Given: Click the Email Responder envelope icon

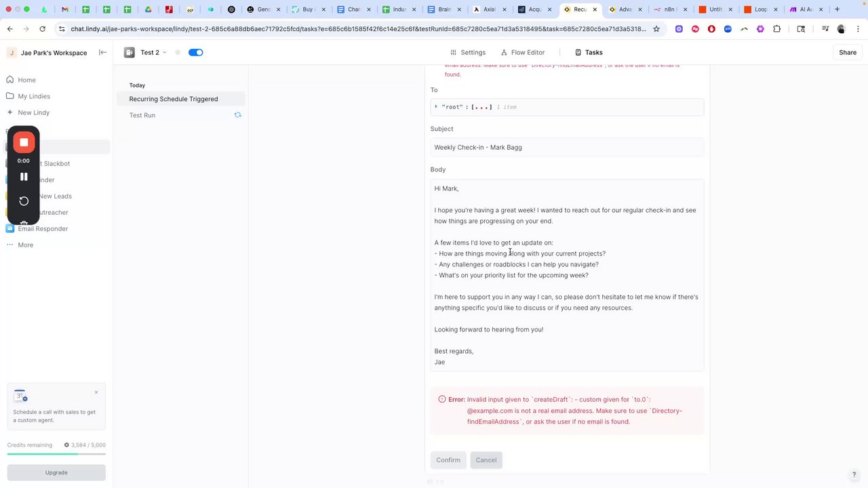Looking at the screenshot, I should (x=9, y=228).
